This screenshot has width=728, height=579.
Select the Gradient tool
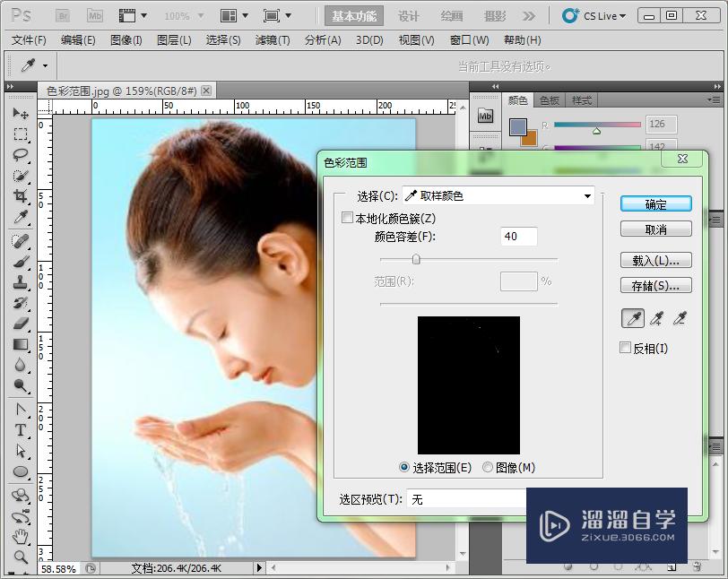point(21,344)
